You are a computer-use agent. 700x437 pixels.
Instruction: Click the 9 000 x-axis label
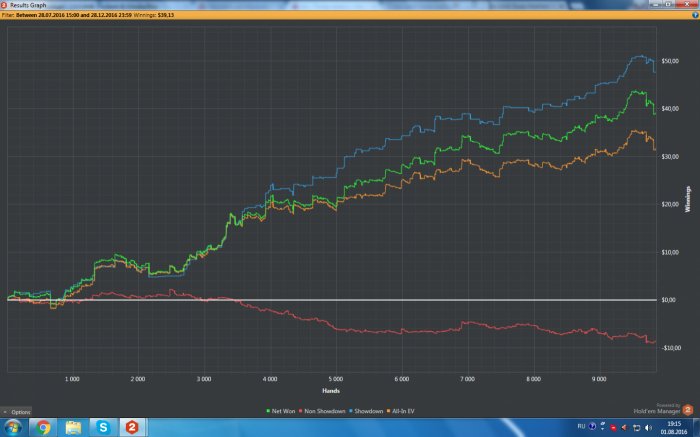point(599,379)
